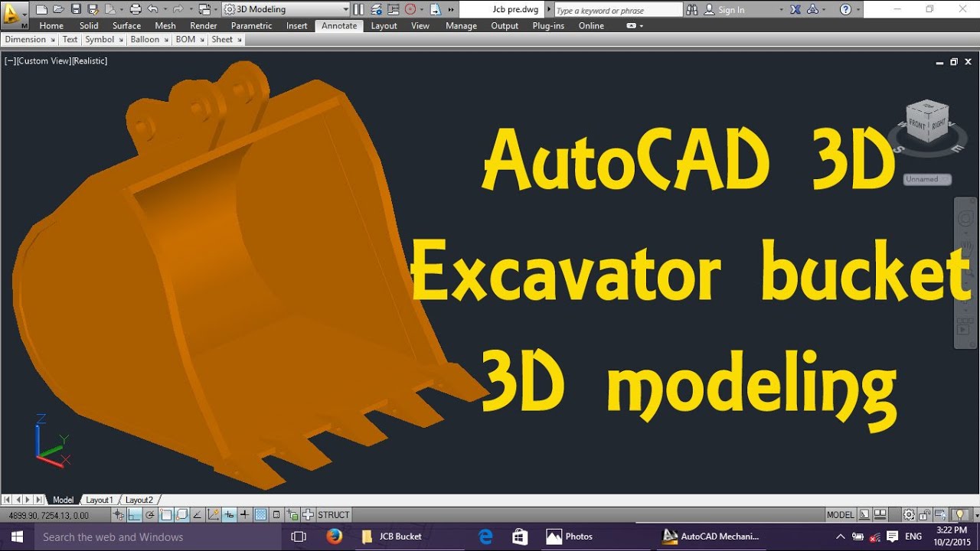Image resolution: width=980 pixels, height=551 pixels.
Task: Expand the Symbol panel flyout
Action: [x=121, y=40]
